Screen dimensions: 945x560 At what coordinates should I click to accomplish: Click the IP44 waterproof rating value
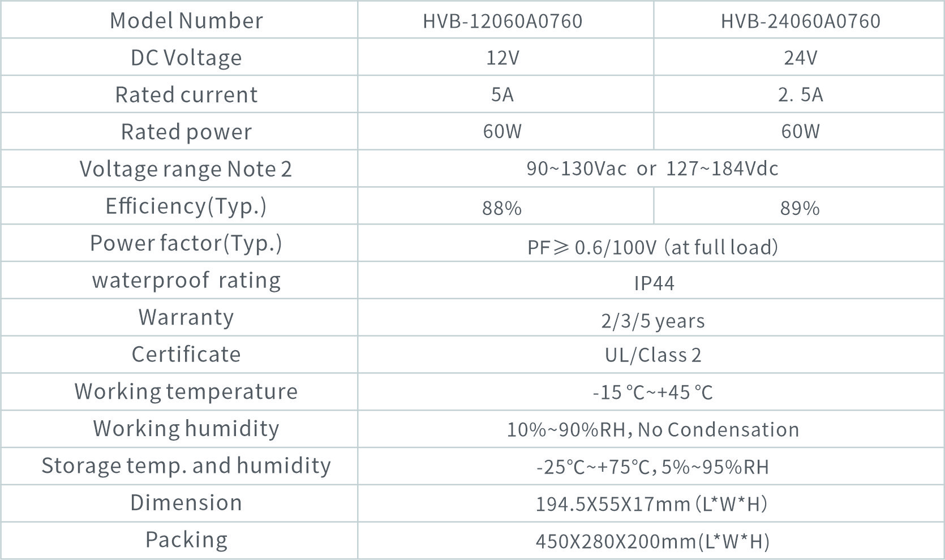pyautogui.click(x=654, y=283)
